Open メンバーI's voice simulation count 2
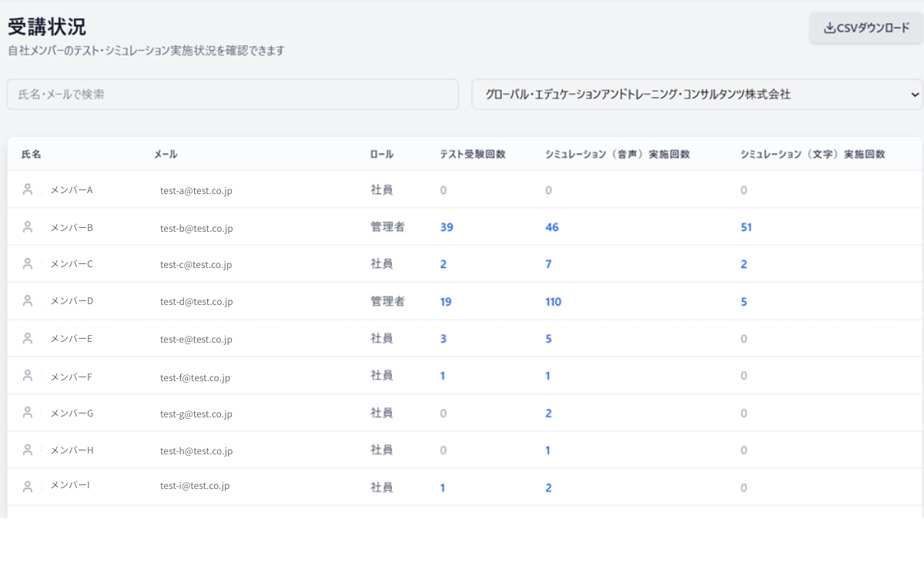The image size is (924, 566). coord(548,487)
